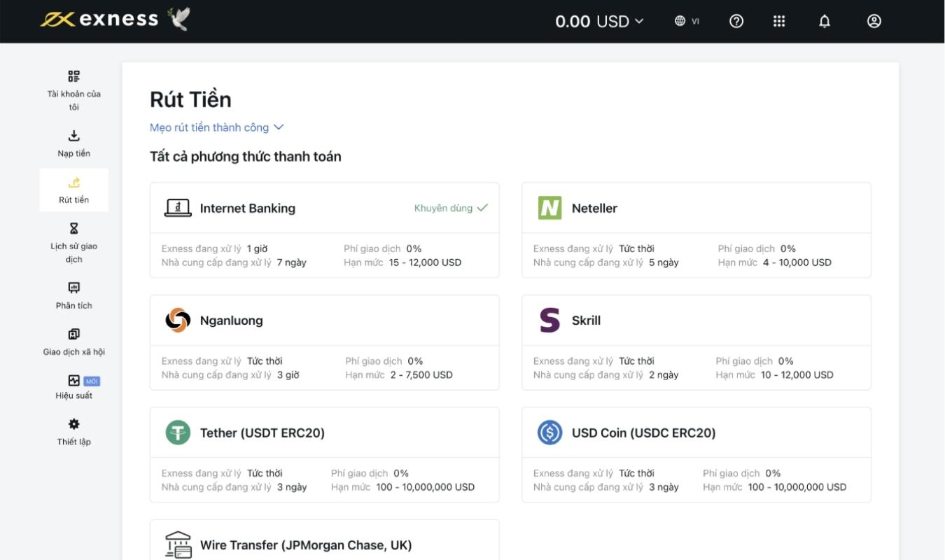Click the Khuyên dùng recommended badge
Screen dimensions: 945x560
click(x=451, y=208)
